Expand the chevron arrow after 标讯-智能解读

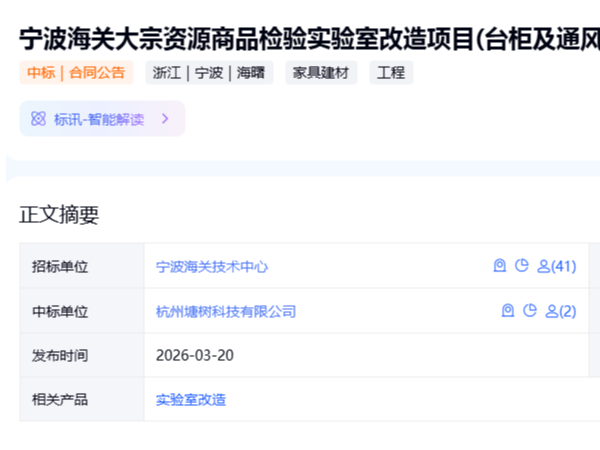point(165,119)
